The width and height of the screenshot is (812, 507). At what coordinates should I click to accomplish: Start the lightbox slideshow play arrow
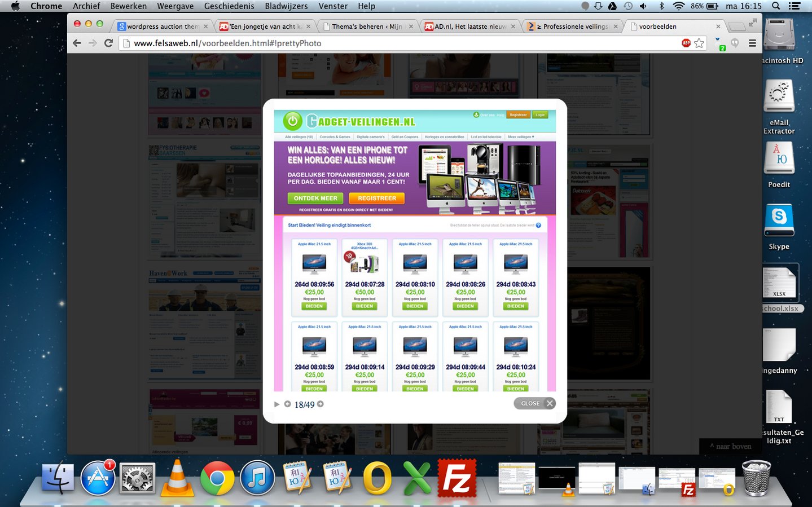pyautogui.click(x=276, y=404)
